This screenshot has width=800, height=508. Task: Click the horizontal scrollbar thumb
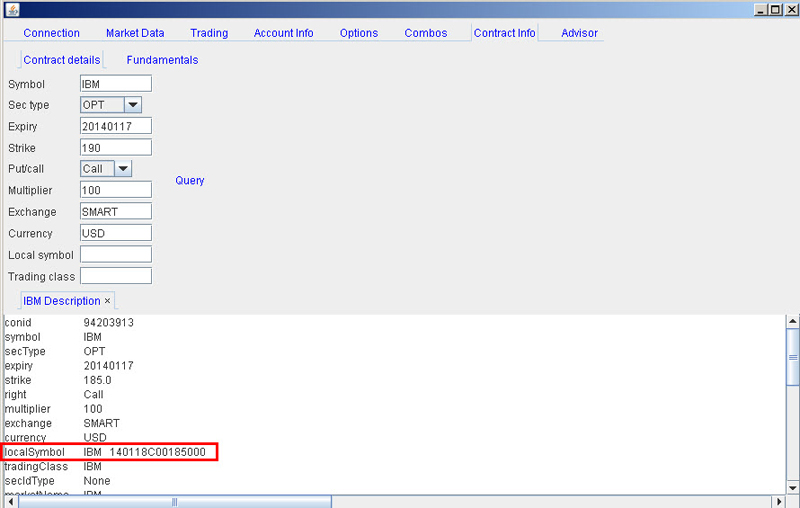(174, 502)
